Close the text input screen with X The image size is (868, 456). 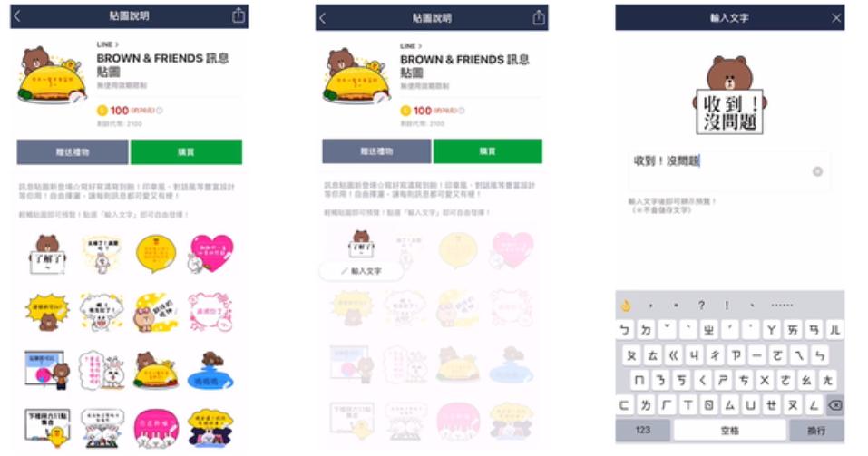coord(836,18)
